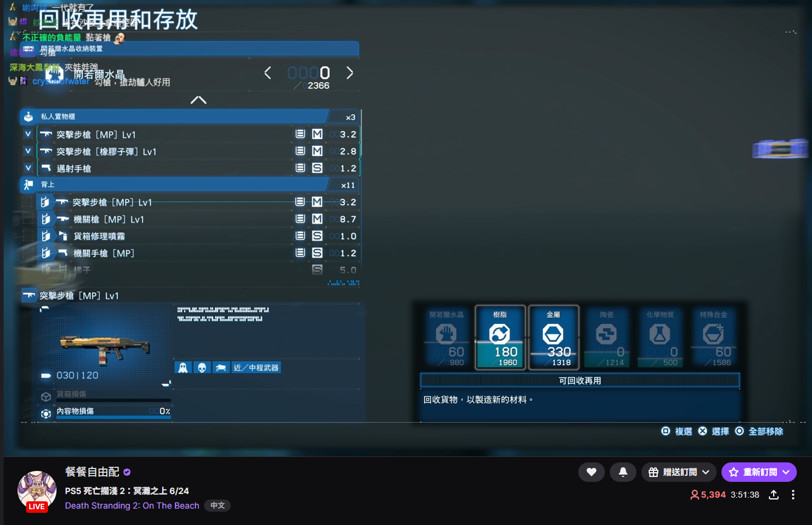
Task: Click size S icon on 遇射手槍 row
Action: tap(317, 168)
